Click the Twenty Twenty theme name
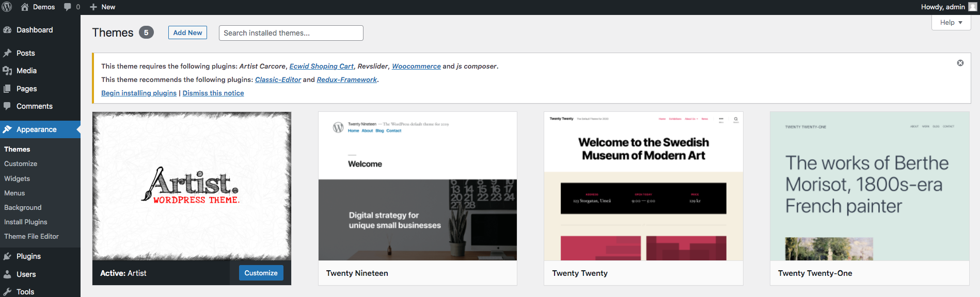 pyautogui.click(x=580, y=273)
